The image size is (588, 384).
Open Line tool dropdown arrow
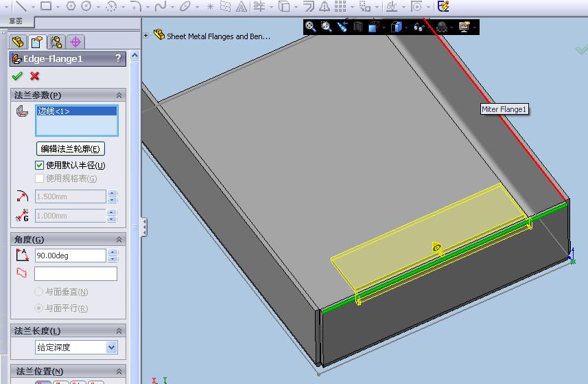coord(33,7)
